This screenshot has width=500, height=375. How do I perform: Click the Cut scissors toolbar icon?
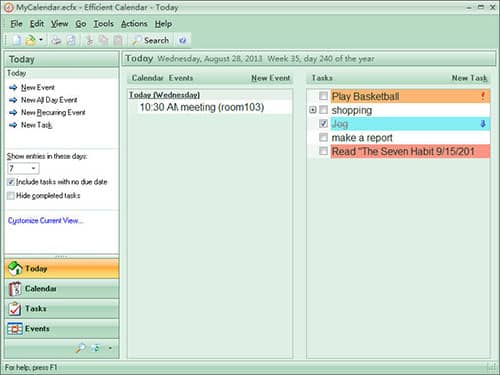[x=89, y=40]
